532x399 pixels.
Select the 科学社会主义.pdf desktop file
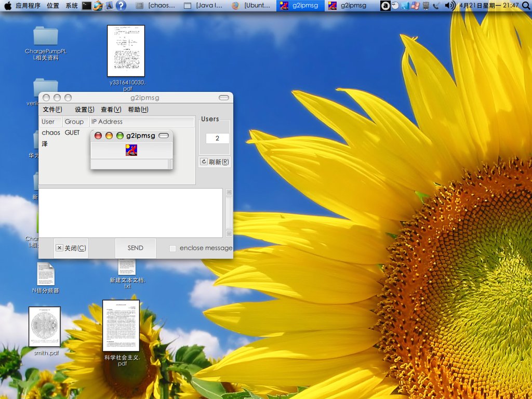[x=122, y=333]
